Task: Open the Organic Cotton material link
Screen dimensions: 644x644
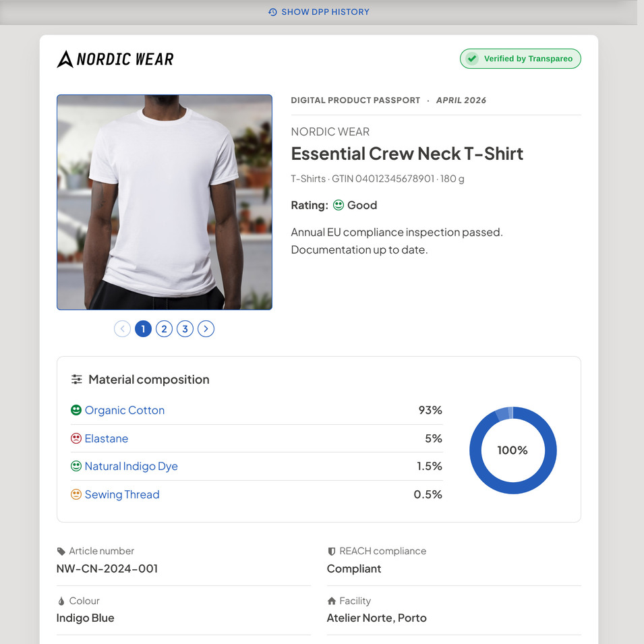Action: click(125, 410)
